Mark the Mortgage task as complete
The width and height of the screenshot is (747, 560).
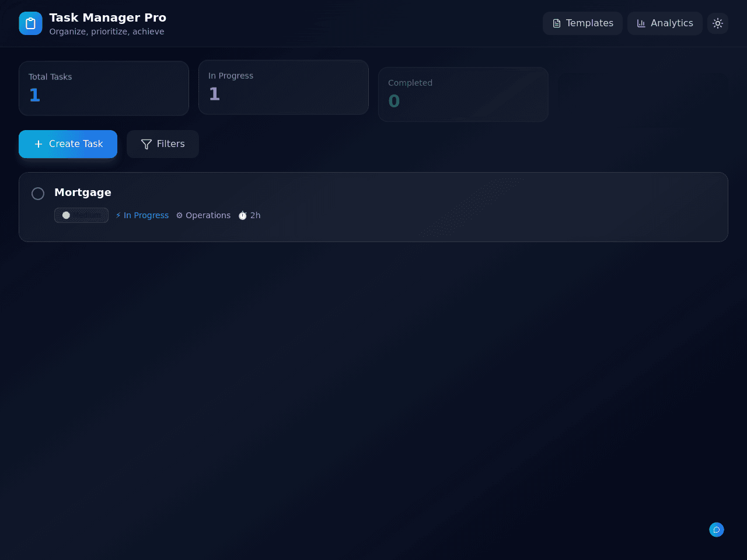[38, 194]
